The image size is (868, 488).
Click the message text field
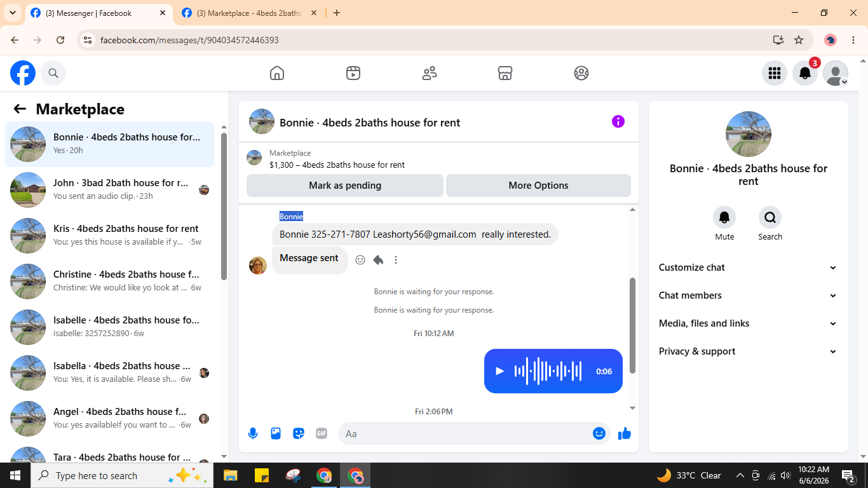[x=466, y=433]
